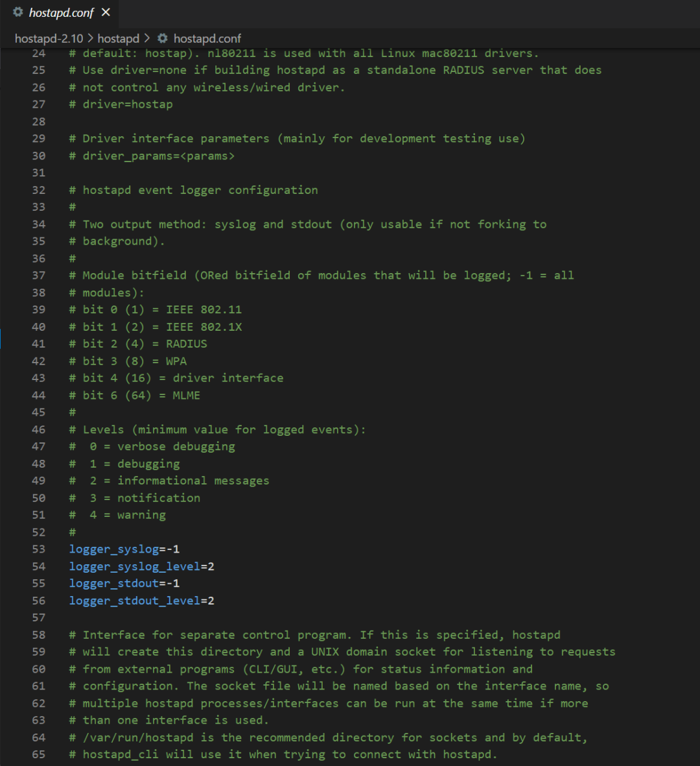Click the gear icon on the hostapd.conf tab
Image resolution: width=700 pixels, height=766 pixels.
17,12
